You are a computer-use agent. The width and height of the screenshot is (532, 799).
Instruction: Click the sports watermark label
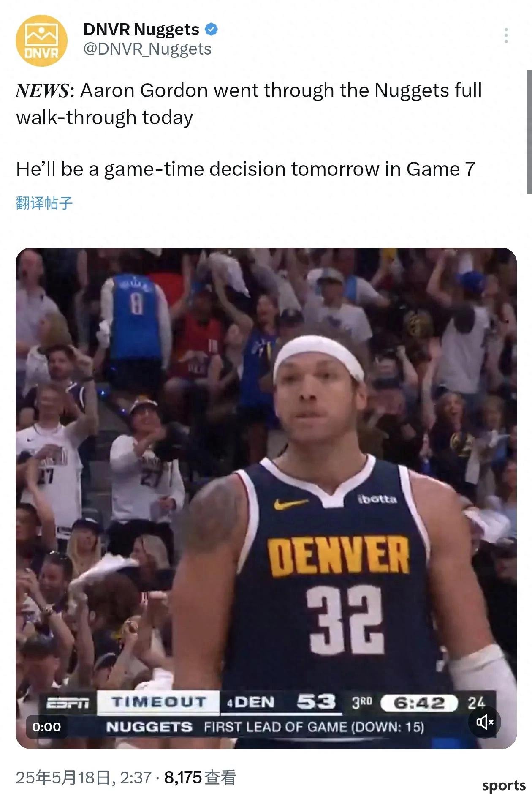pyautogui.click(x=504, y=786)
